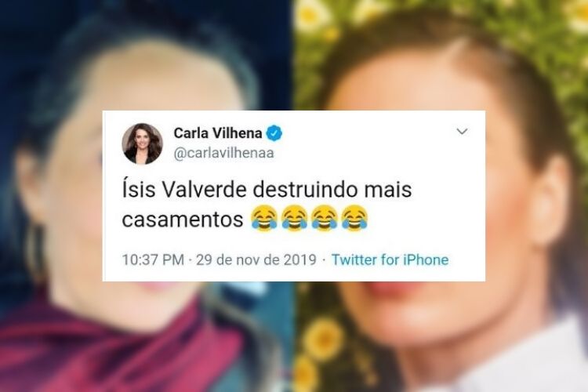This screenshot has height=392, width=588.
Task: Select the date 29 de nov de 2019
Action: [256, 260]
